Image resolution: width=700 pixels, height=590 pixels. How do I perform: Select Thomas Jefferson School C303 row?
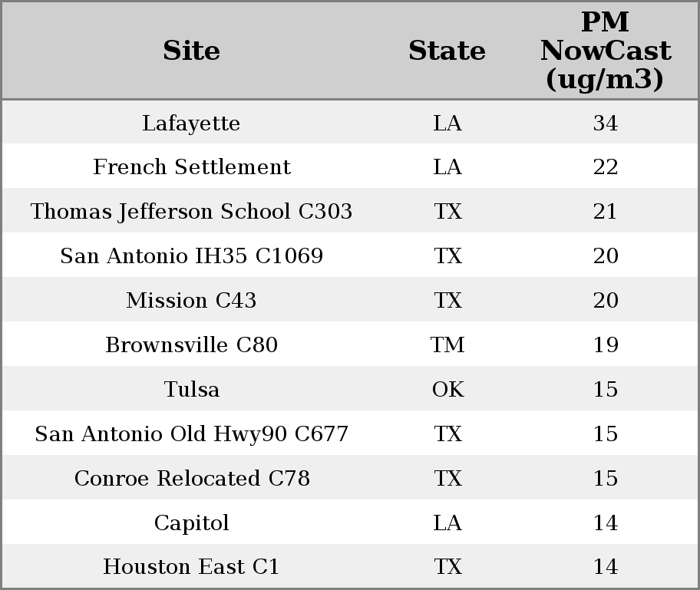[x=191, y=212]
